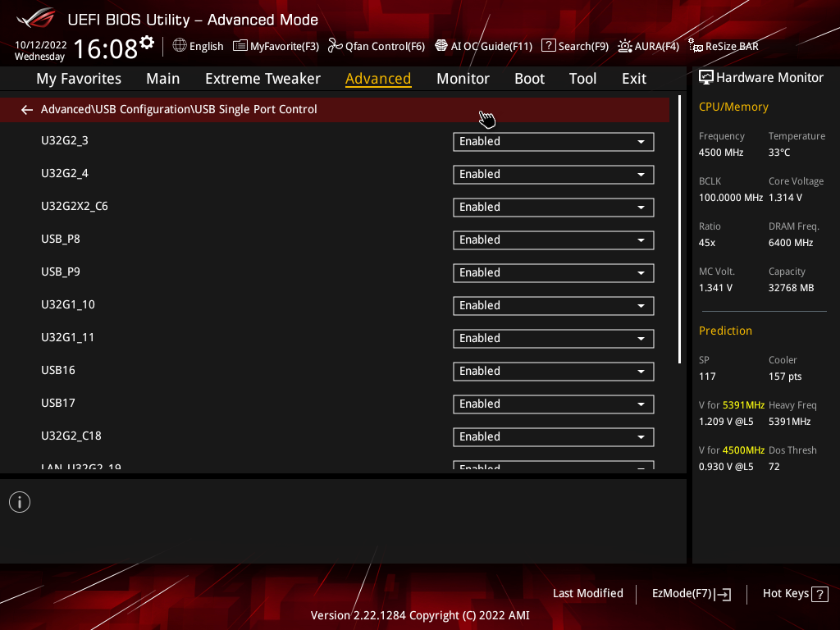Click the 1.314 V core voltage value
840x630 pixels.
[785, 198]
